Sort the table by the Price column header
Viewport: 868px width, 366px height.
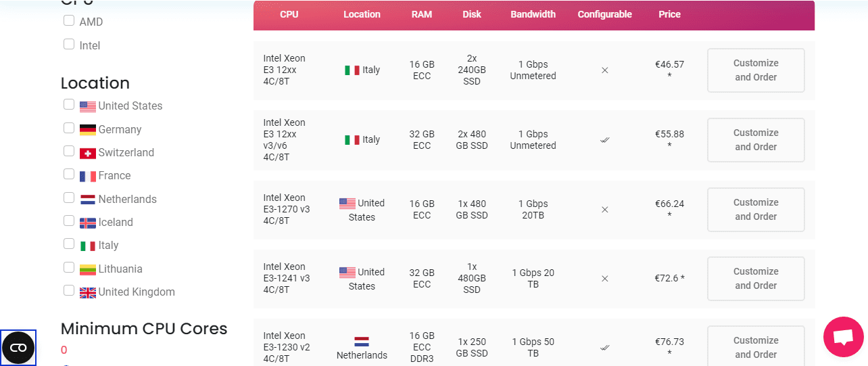pyautogui.click(x=670, y=14)
